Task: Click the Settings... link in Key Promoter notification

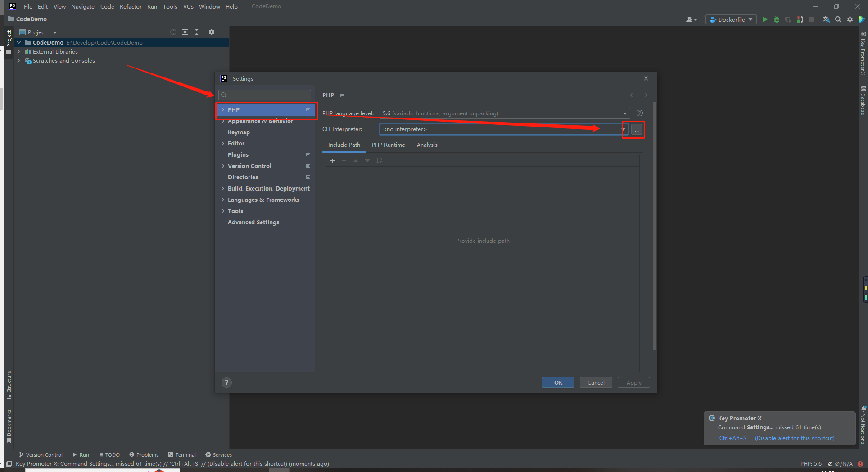Action: [x=760, y=427]
